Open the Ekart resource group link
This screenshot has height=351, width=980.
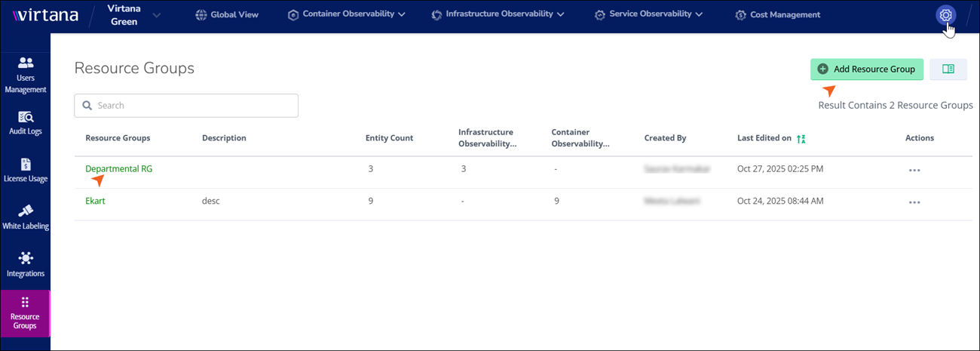[x=95, y=201]
